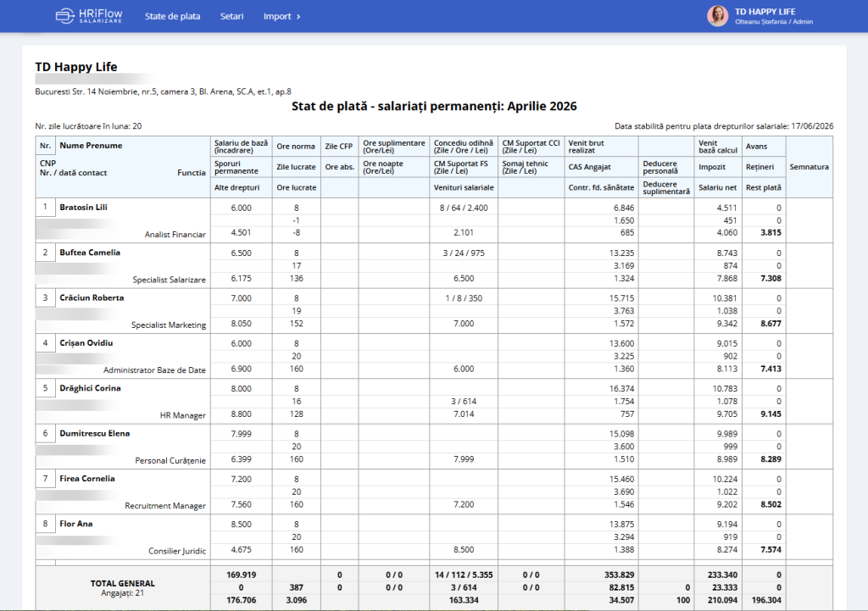Viewport: 868px width, 611px height.
Task: Select Firea Cornelia entry
Action: click(87, 479)
